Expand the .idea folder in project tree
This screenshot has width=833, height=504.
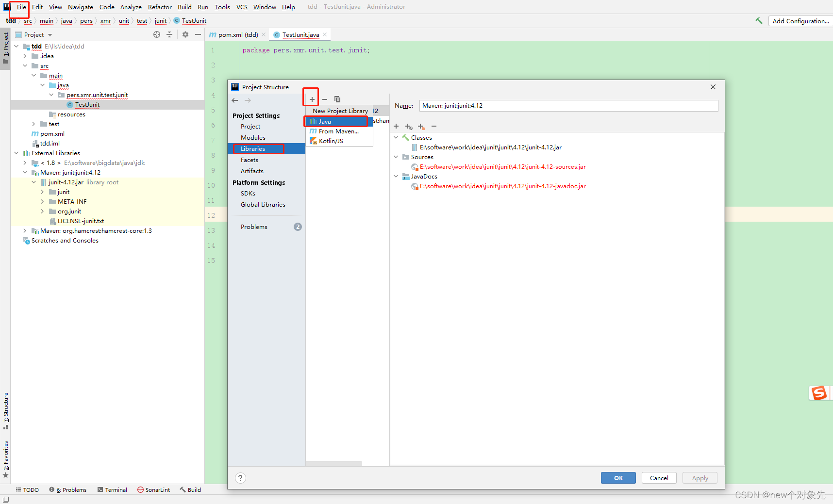pyautogui.click(x=25, y=56)
